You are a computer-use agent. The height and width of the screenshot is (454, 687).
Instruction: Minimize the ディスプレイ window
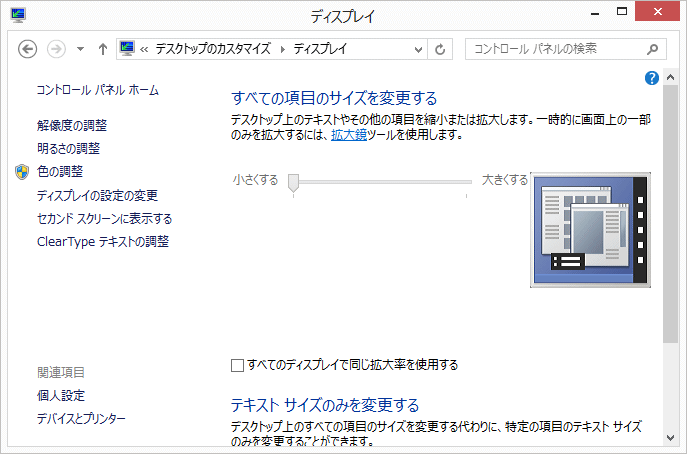click(595, 13)
